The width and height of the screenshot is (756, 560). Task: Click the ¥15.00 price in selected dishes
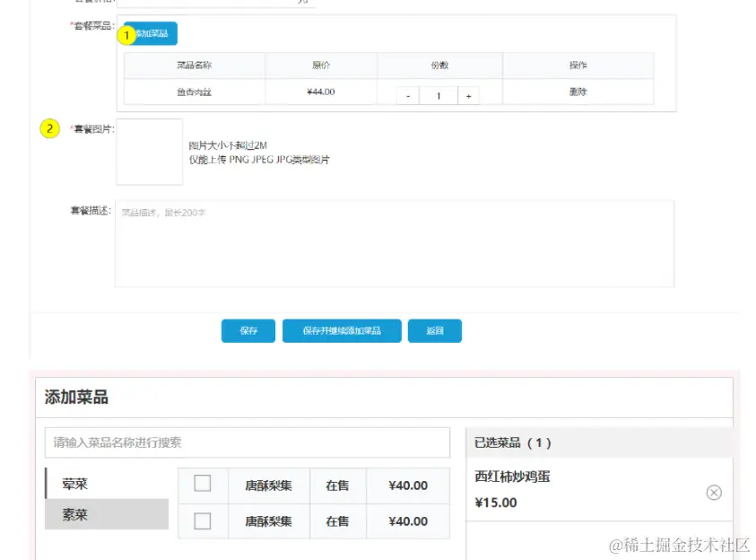tap(496, 503)
